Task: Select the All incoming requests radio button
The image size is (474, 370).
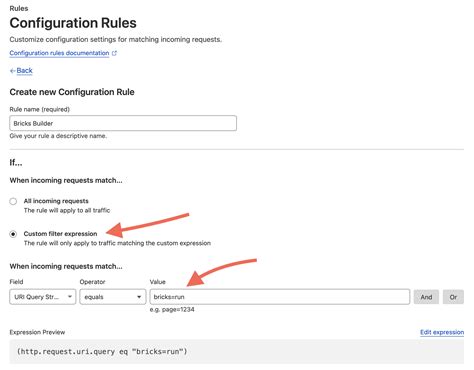Action: 13,201
